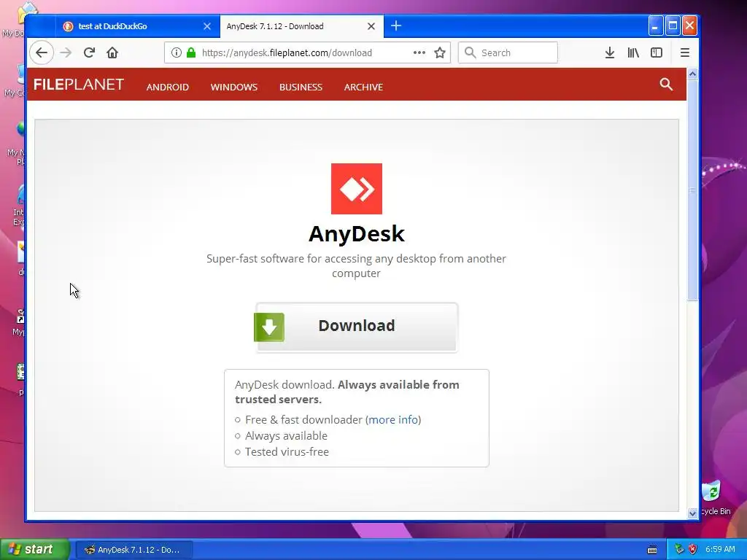This screenshot has width=747, height=560.
Task: Open FilePlanet site search magnifier
Action: tap(666, 85)
